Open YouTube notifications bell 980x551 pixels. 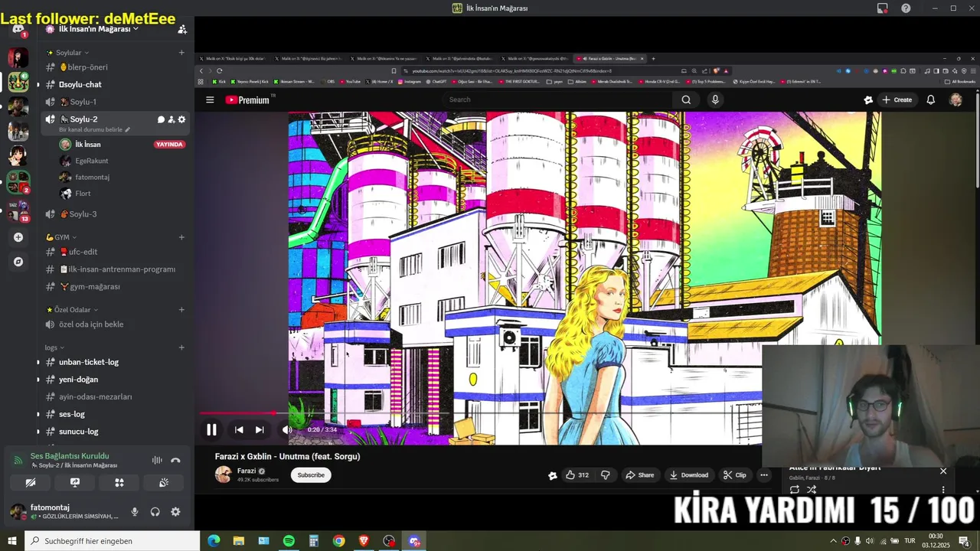[x=931, y=99]
